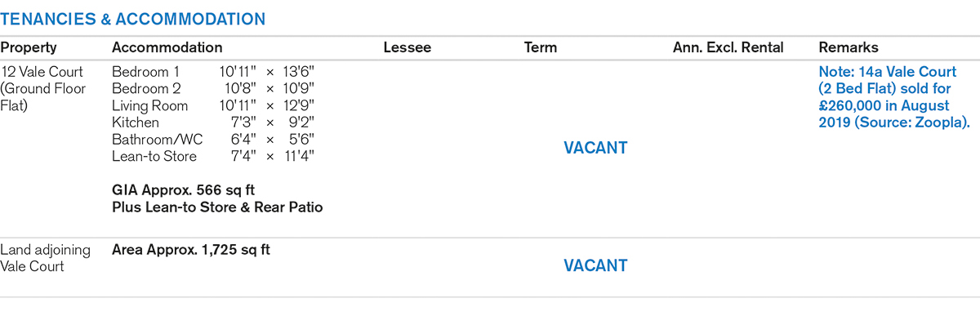Viewport: 980px width, 334px height.
Task: Select the Lean-to Store 7'4" × 11'4" row
Action: click(213, 156)
